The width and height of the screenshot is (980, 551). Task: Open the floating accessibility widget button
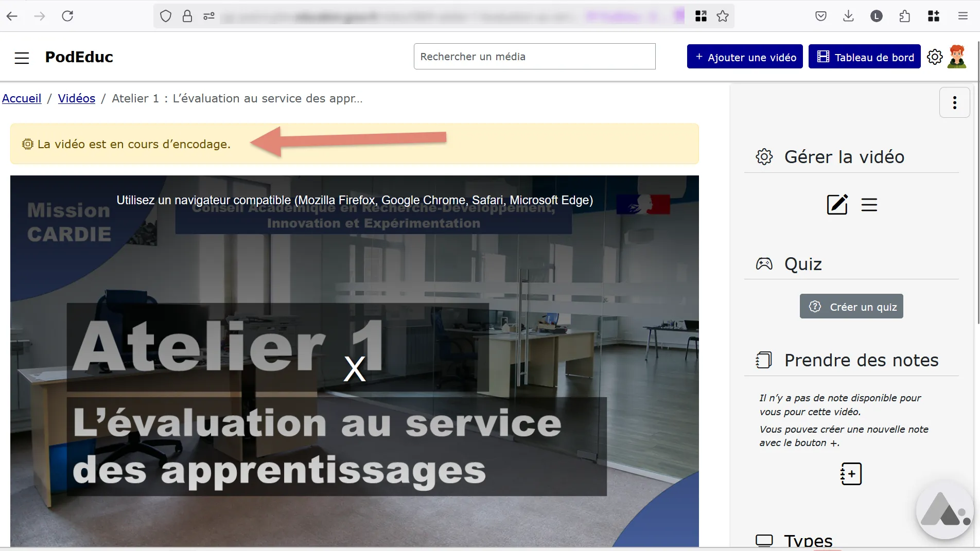point(944,510)
